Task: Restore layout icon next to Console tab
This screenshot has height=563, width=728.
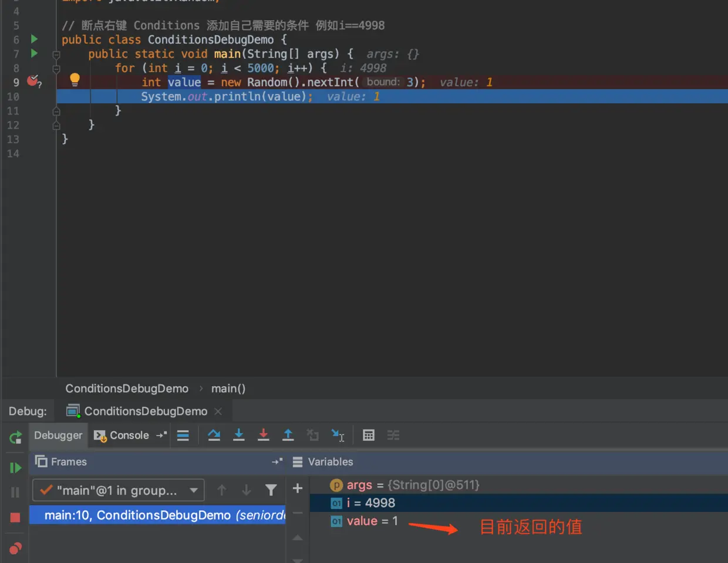Action: pyautogui.click(x=161, y=435)
